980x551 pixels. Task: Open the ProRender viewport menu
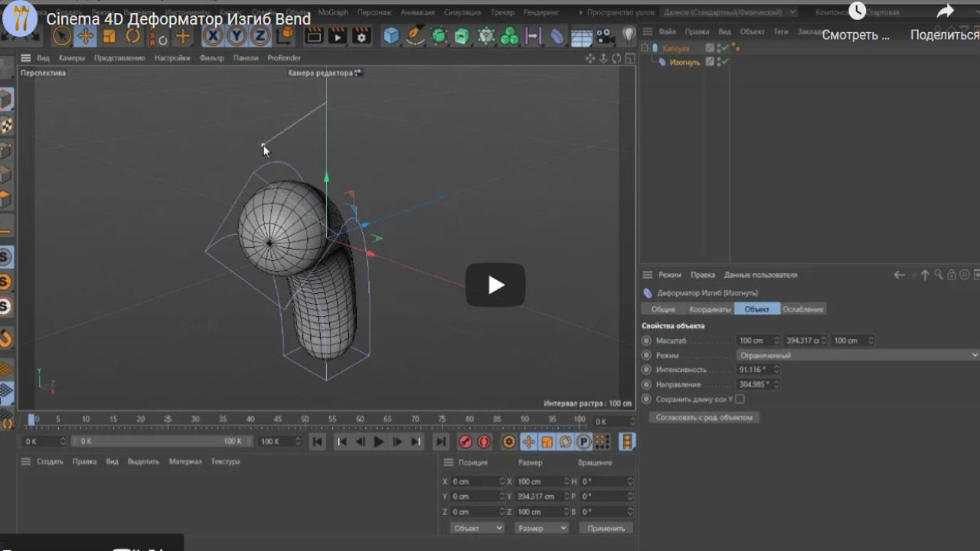(x=284, y=58)
